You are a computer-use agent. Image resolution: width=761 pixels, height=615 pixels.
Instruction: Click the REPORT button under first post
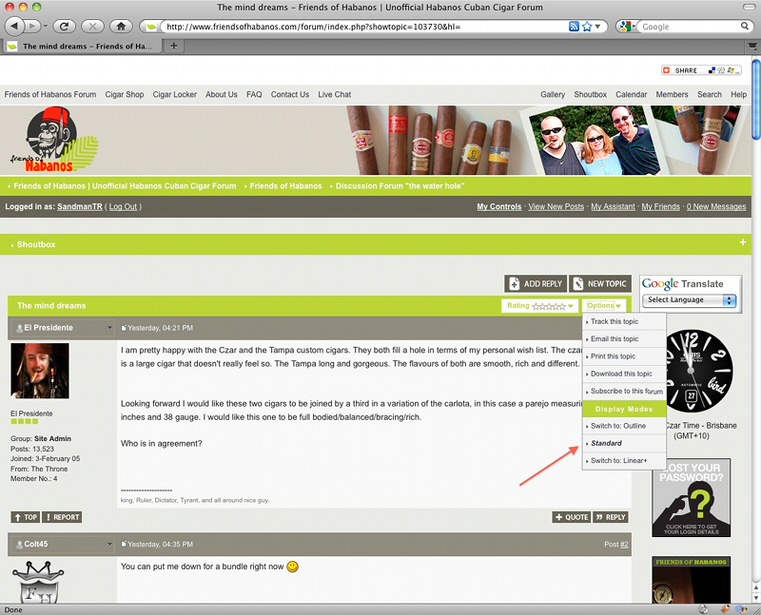tap(62, 517)
